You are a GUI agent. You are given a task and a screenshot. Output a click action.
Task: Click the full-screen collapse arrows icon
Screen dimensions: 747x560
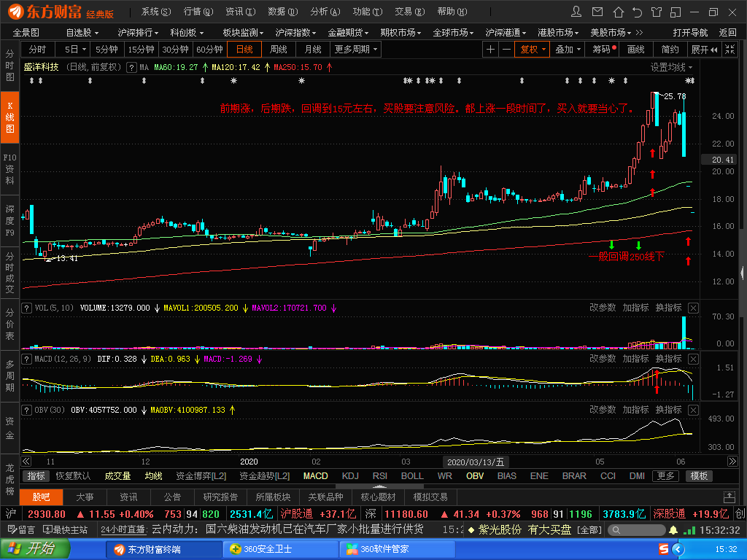(728, 49)
